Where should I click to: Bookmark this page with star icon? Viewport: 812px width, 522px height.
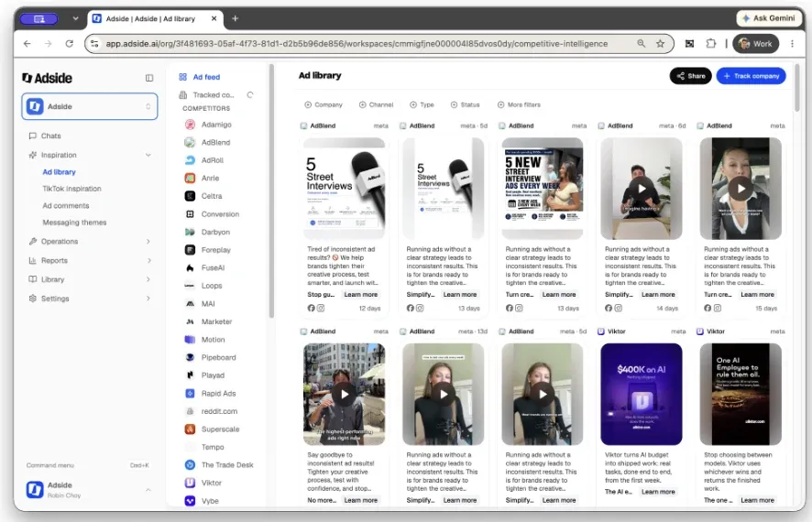[x=660, y=44]
